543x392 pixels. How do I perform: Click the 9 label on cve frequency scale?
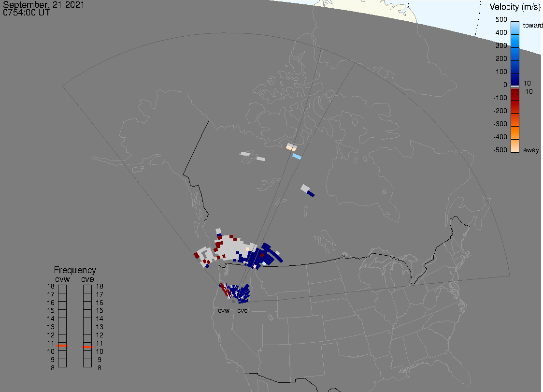pos(100,360)
